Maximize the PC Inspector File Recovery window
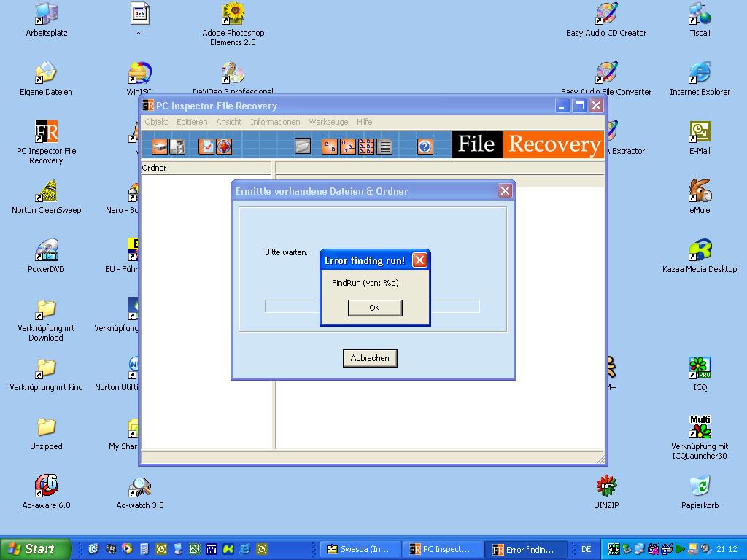The height and width of the screenshot is (560, 747). point(579,106)
